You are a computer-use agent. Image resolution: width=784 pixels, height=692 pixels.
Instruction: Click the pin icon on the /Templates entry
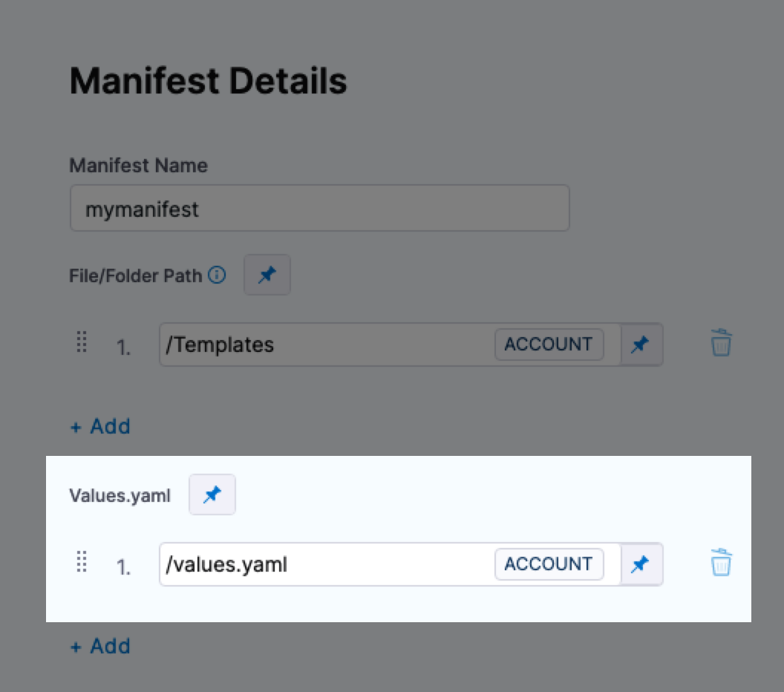coord(641,345)
